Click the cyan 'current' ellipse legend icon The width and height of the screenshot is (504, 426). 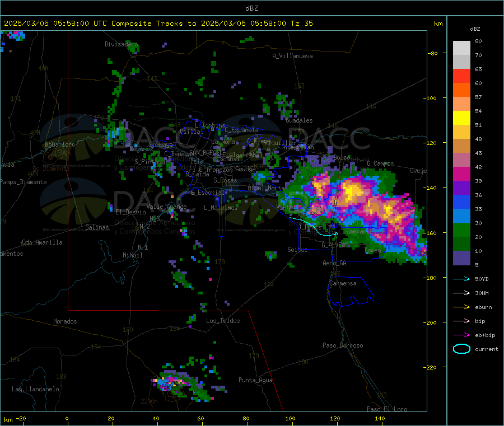pos(461,349)
